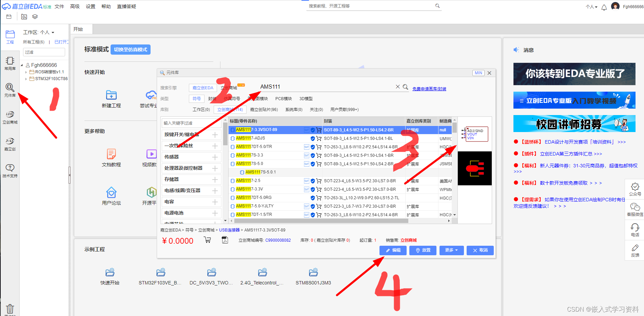Click cart icon beside the ¥0.0000 price
644x316 pixels.
[207, 240]
